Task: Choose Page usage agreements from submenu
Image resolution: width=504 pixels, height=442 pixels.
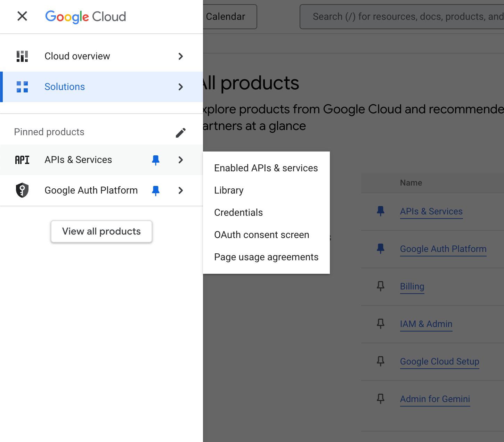Action: [x=266, y=257]
